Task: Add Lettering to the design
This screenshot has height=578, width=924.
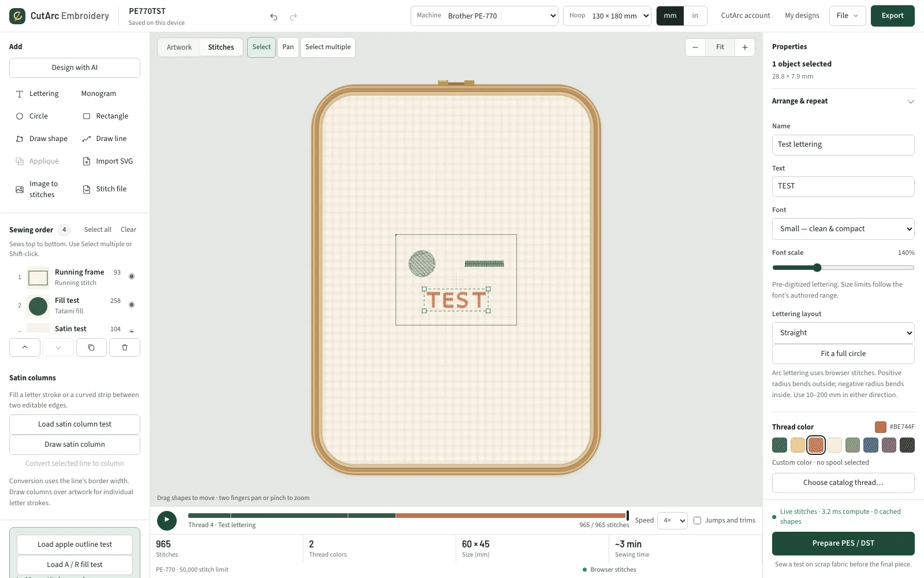Action: pyautogui.click(x=38, y=94)
